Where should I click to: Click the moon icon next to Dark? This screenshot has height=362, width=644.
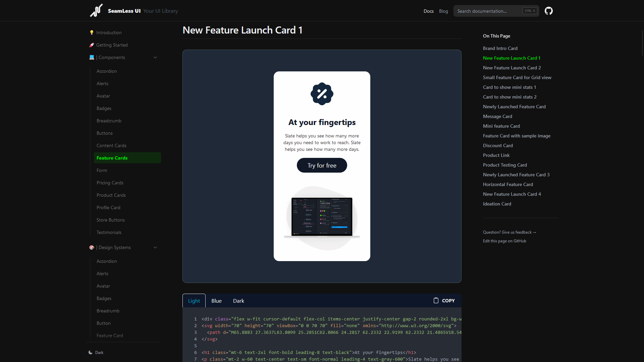coord(91,352)
